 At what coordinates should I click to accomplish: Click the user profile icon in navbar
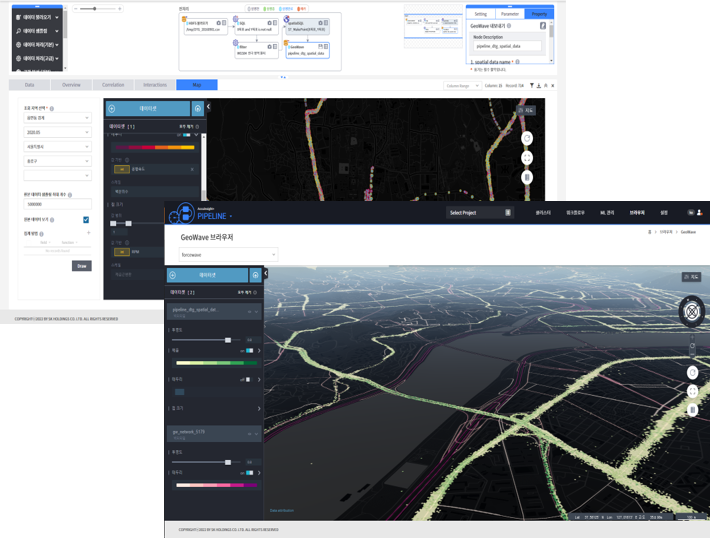coord(699,212)
